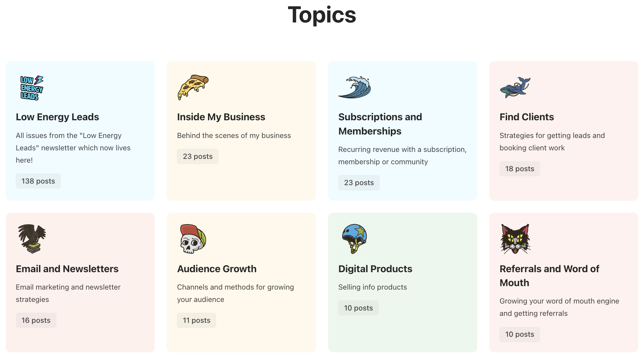
Task: Open the Digital Products topic
Action: [375, 269]
